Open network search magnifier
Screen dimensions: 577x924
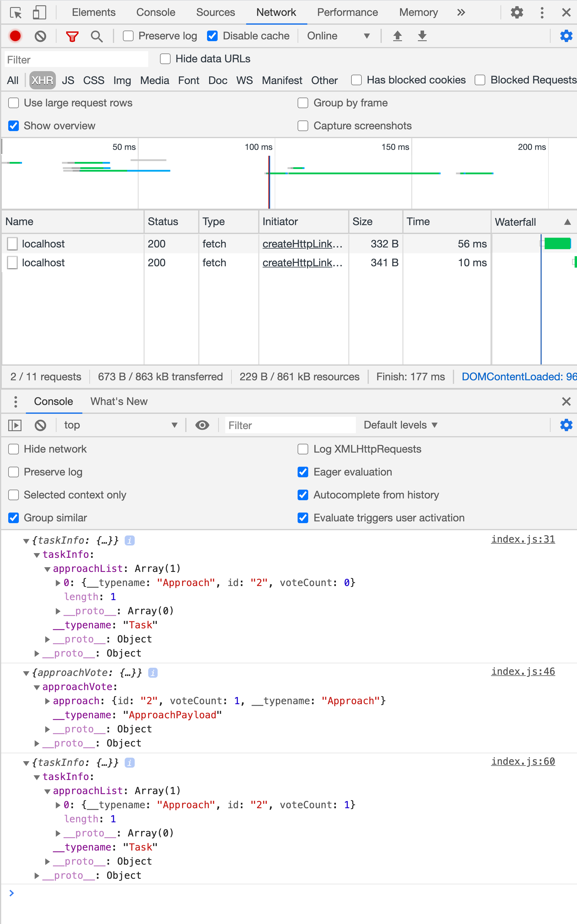coord(96,36)
